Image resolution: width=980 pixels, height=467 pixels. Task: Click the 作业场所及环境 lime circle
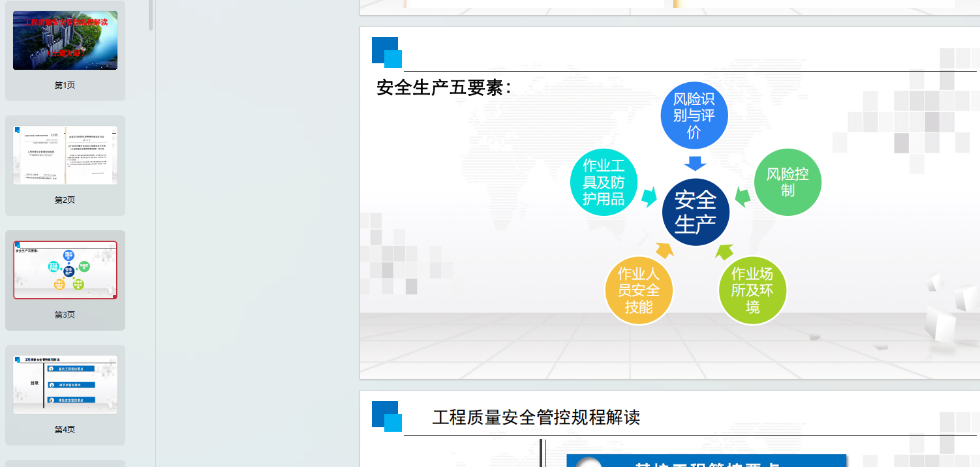(x=752, y=290)
